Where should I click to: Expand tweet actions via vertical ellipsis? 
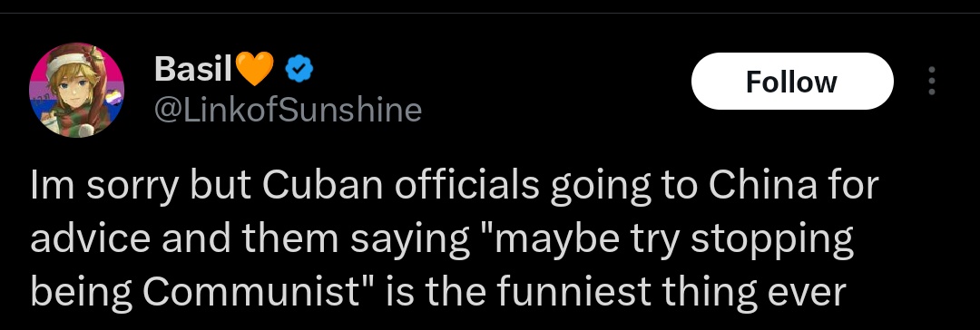(x=931, y=82)
